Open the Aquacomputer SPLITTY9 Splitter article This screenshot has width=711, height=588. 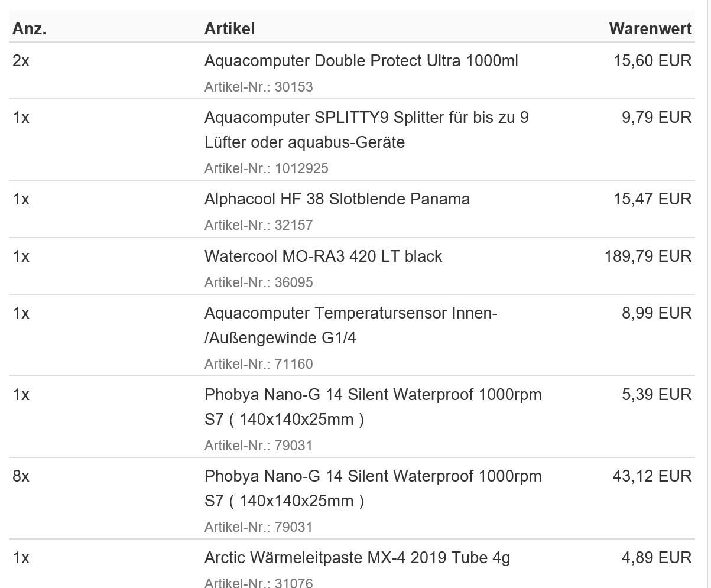(x=366, y=130)
